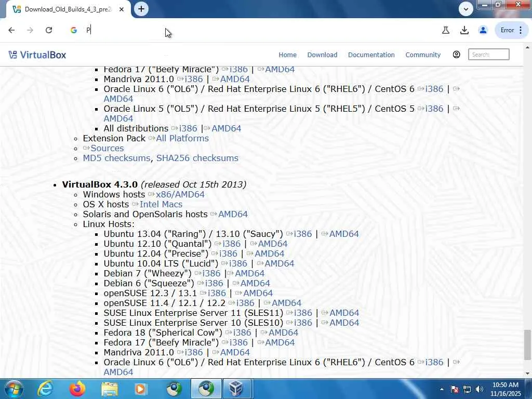Image resolution: width=532 pixels, height=399 pixels.
Task: Open the browser profile avatar icon
Action: click(x=483, y=30)
